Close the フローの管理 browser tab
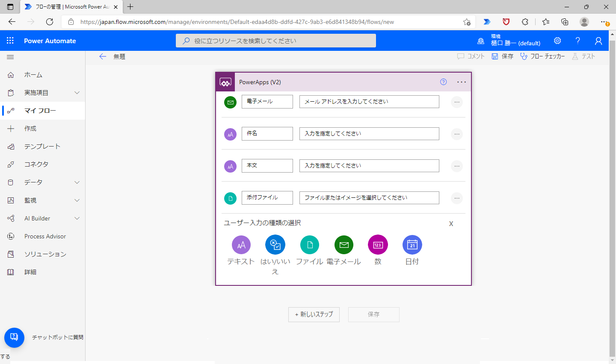This screenshot has height=364, width=616. [115, 7]
